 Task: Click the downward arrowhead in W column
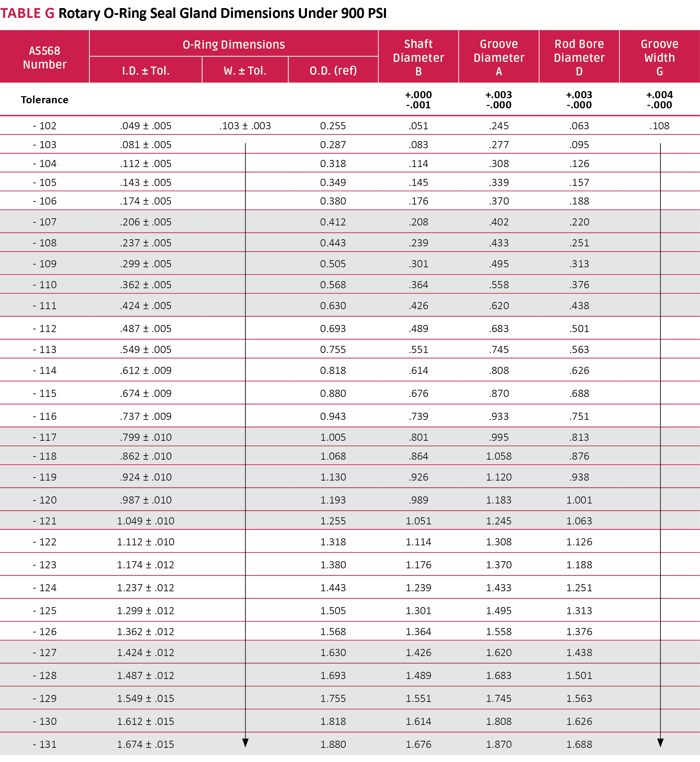pos(246,743)
